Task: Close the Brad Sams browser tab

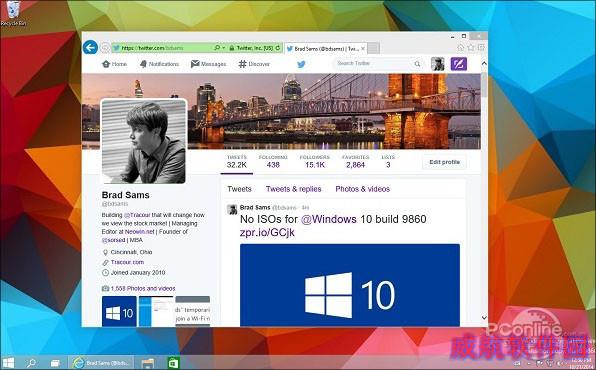Action: click(x=363, y=48)
